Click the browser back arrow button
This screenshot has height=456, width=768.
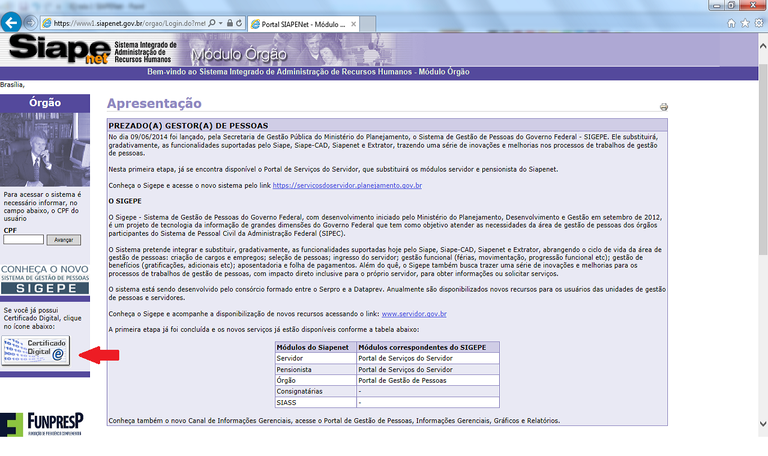click(x=12, y=22)
